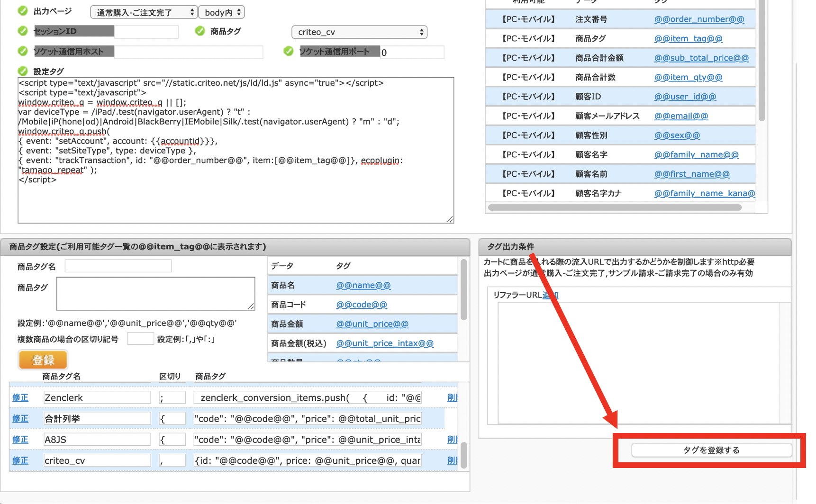Insert the @@unit_price@@ product tag link
Image resolution: width=816 pixels, height=504 pixels.
click(x=372, y=324)
